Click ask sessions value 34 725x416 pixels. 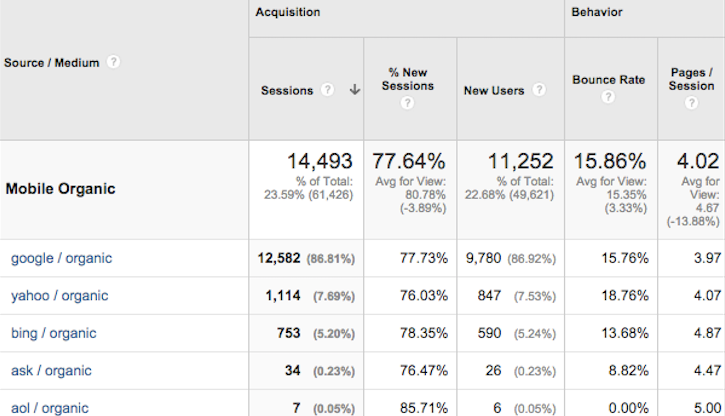[x=293, y=370]
